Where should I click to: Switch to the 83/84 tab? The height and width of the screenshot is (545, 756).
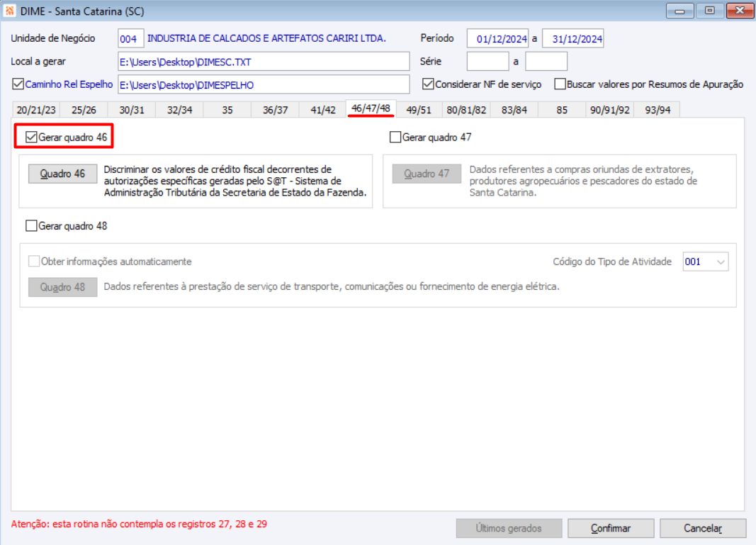514,110
